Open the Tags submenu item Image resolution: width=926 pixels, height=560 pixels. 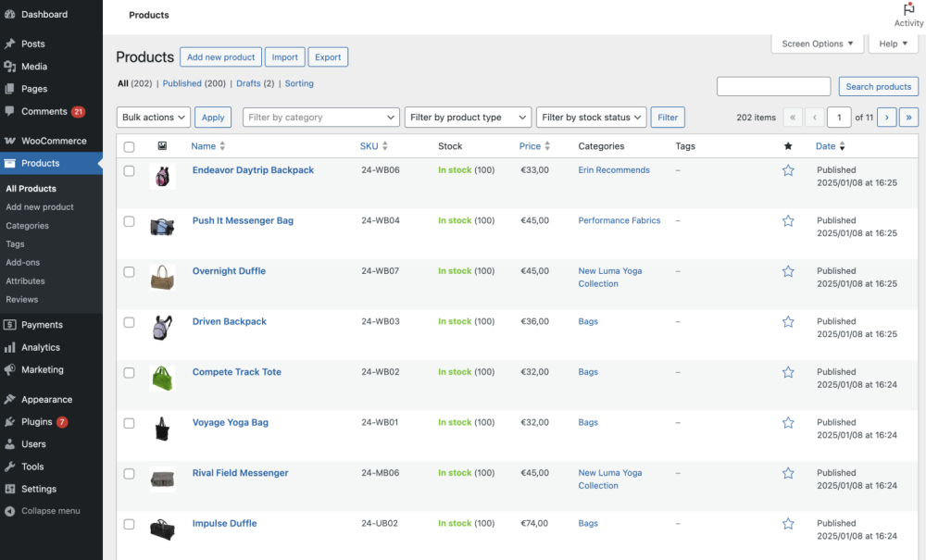(x=16, y=243)
